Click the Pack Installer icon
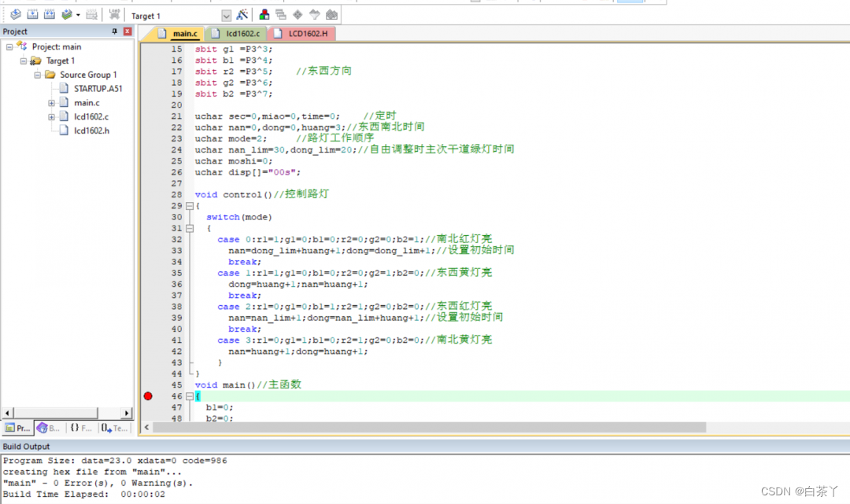The width and height of the screenshot is (850, 504). pyautogui.click(x=332, y=15)
